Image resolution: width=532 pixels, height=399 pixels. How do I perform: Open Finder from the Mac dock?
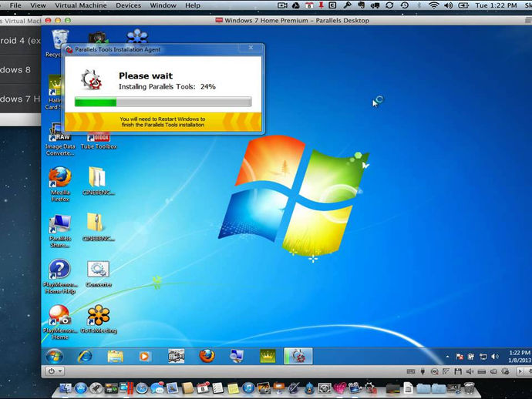click(x=66, y=387)
